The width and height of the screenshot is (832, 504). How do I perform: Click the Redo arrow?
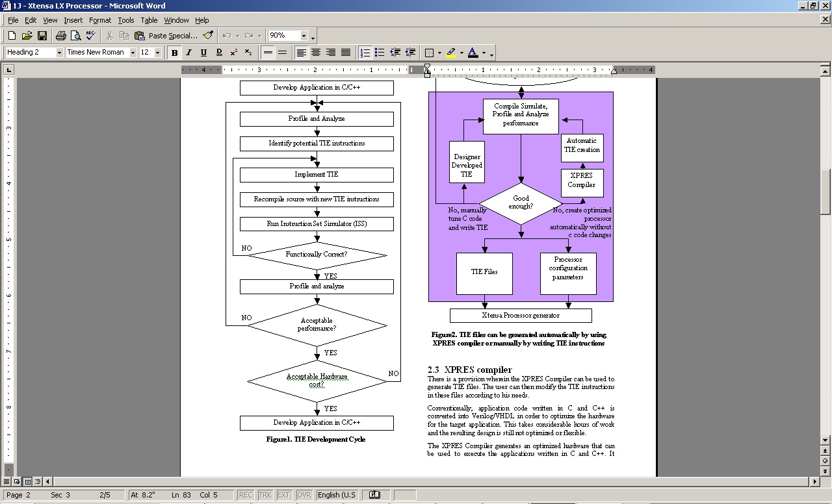pyautogui.click(x=250, y=36)
